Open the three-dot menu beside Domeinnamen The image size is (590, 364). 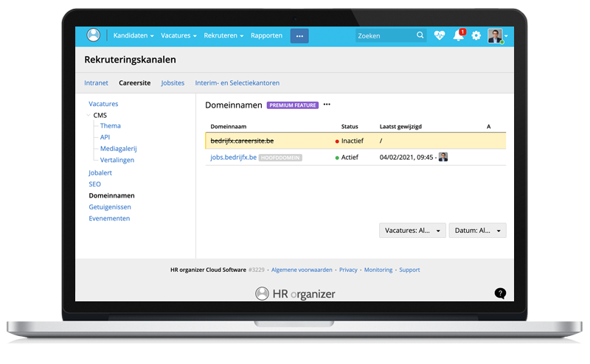[327, 105]
